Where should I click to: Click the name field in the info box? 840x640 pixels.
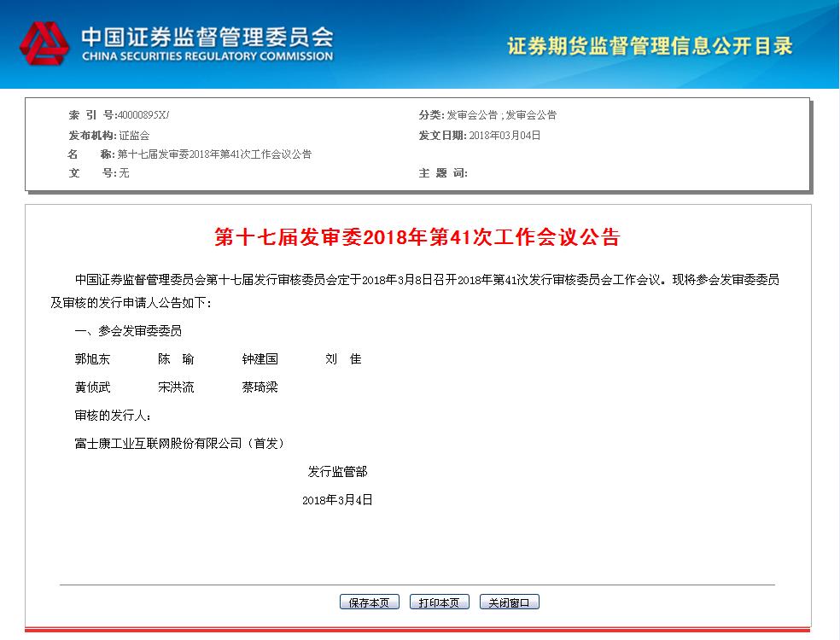[x=213, y=154]
